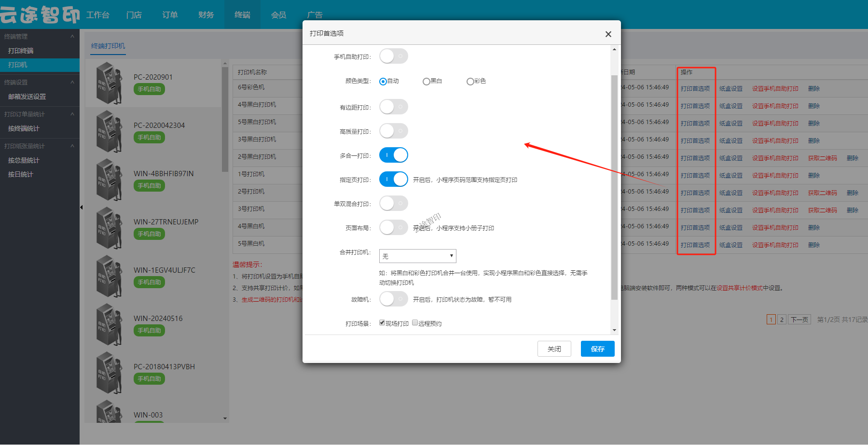The image size is (868, 446).
Task: Select the 黑白 color type radio
Action: pos(426,82)
